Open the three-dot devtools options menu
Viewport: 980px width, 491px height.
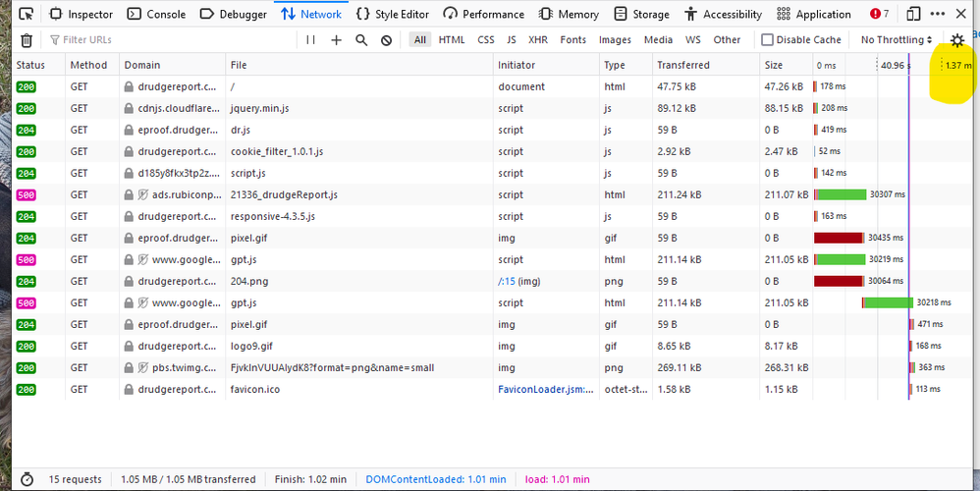(938, 14)
